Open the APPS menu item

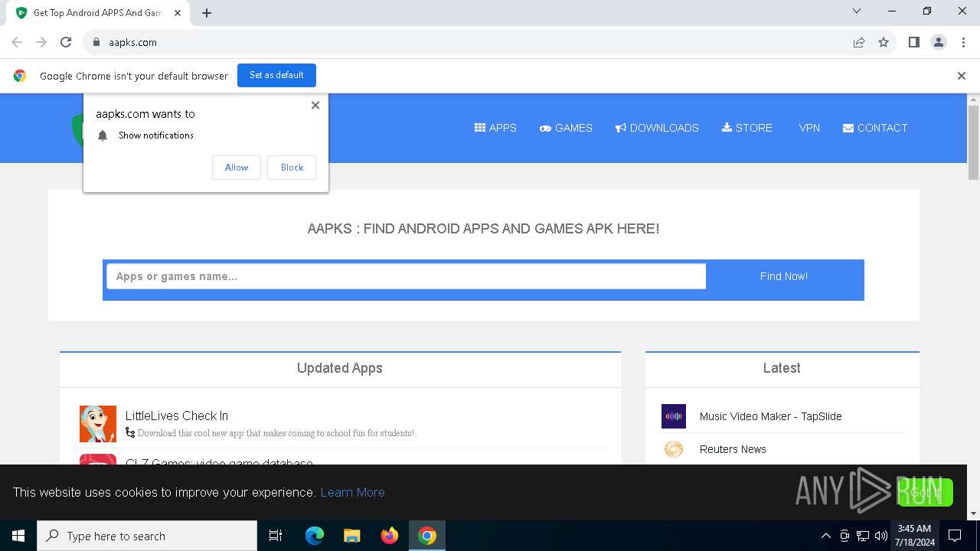495,128
